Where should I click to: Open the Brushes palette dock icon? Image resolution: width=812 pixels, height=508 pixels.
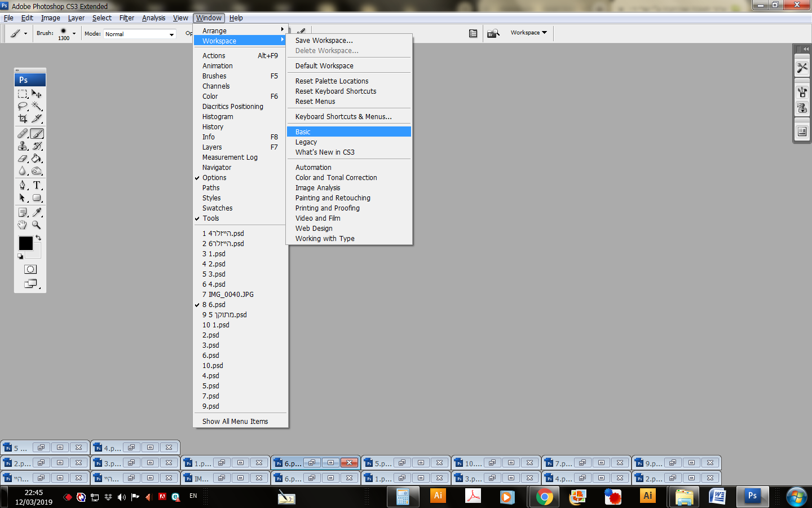tap(802, 93)
